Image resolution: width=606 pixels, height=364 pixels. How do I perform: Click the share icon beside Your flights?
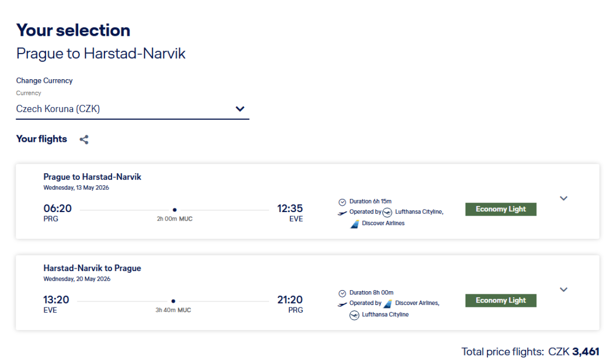point(84,140)
